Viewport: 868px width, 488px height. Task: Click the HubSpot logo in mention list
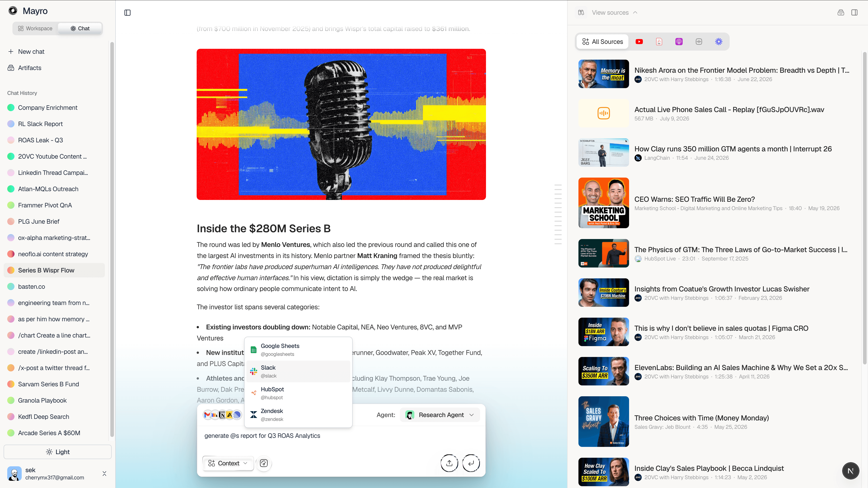click(254, 393)
